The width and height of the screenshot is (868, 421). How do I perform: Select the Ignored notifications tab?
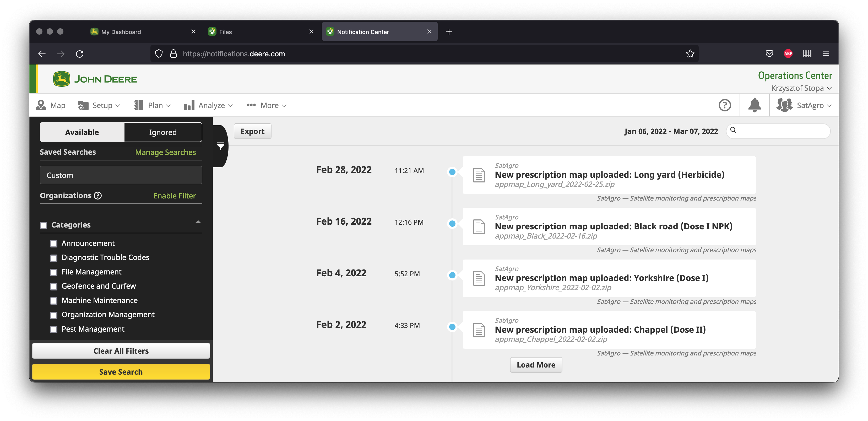click(163, 132)
